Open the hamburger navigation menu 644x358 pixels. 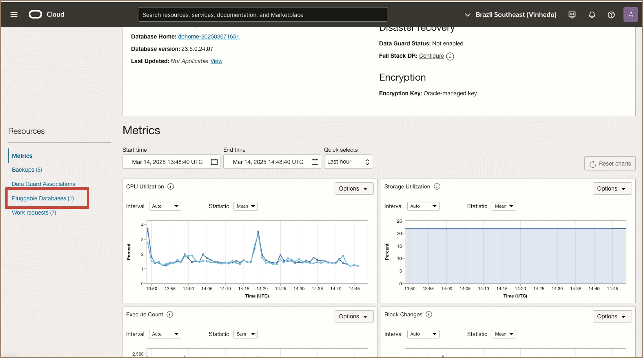pos(14,14)
